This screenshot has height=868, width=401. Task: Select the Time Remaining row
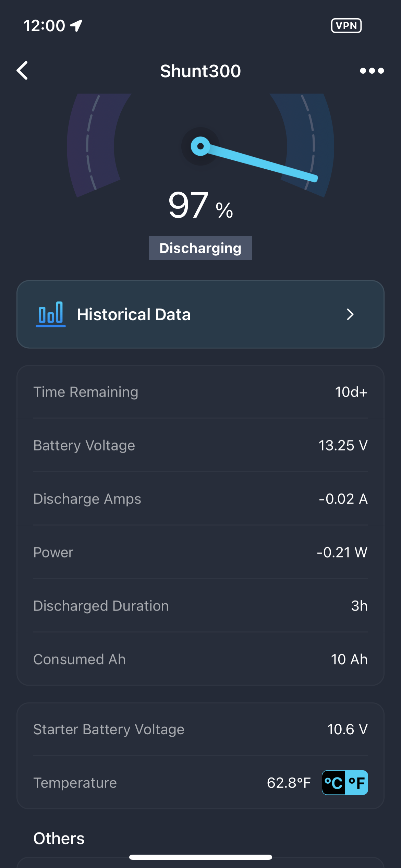click(x=200, y=392)
